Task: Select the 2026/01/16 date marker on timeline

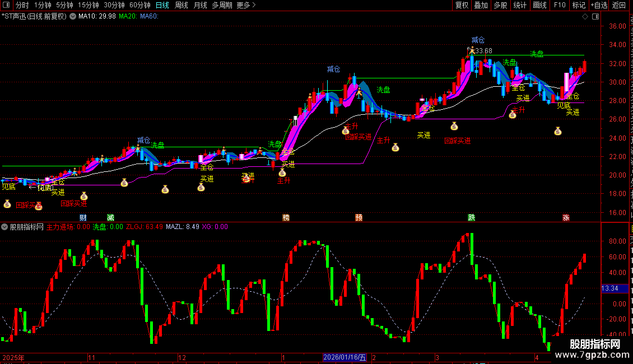Action: [x=345, y=357]
